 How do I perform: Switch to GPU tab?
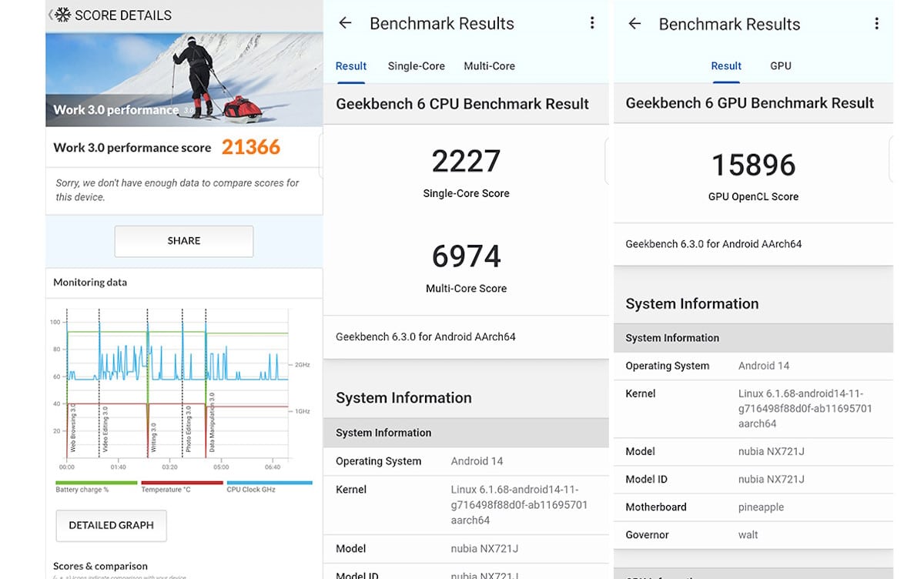pos(781,66)
